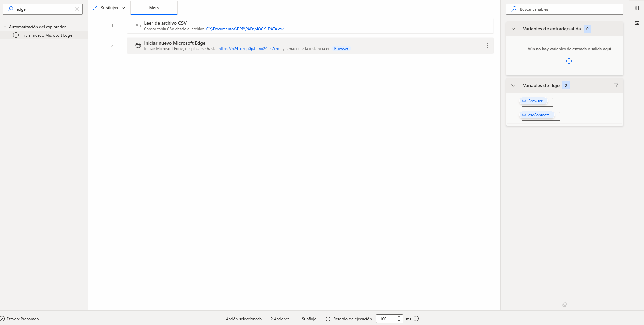Viewport: 644px width, 325px height.
Task: Click the status checkmark icon
Action: [x=2, y=319]
